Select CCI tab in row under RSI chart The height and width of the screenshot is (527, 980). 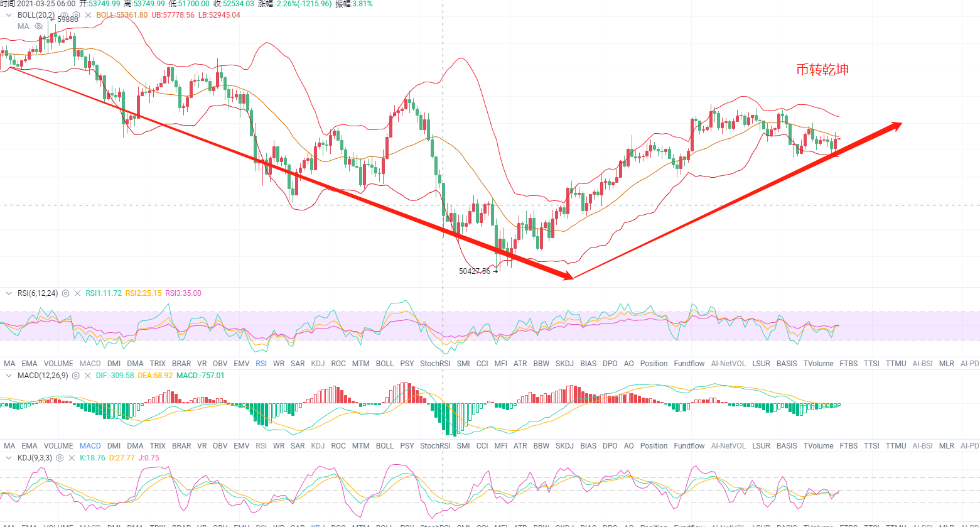[x=482, y=364]
